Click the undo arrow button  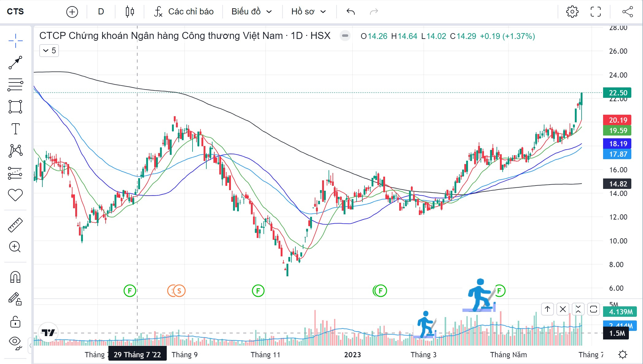pyautogui.click(x=351, y=12)
